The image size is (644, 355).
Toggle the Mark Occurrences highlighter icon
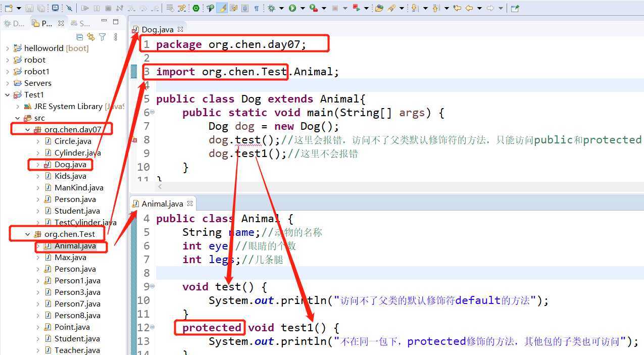coord(221,8)
